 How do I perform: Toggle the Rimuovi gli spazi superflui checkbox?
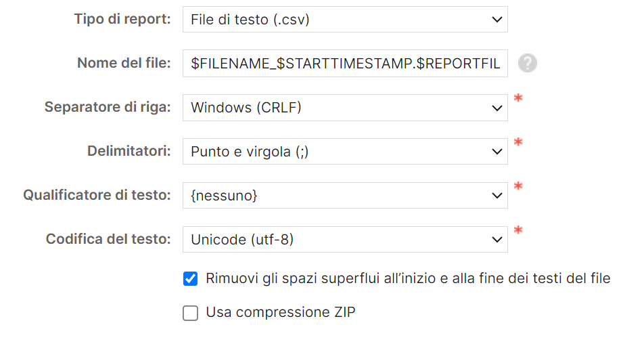click(x=191, y=278)
